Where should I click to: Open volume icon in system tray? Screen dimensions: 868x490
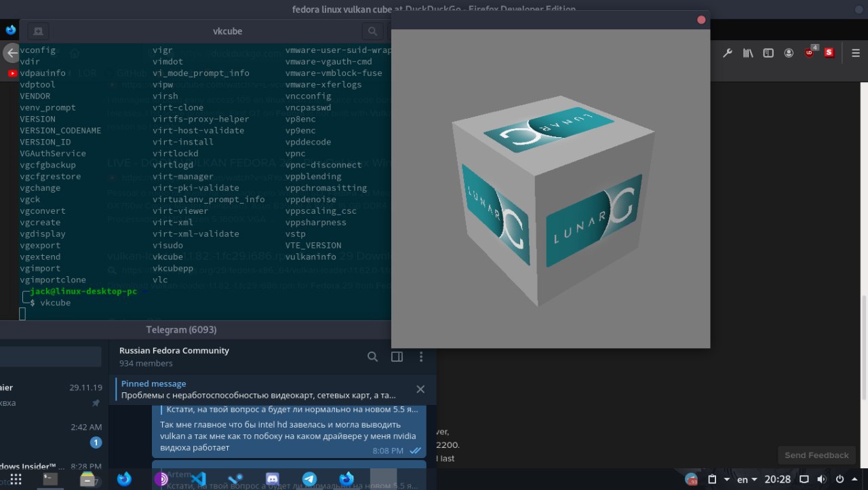pos(821,479)
